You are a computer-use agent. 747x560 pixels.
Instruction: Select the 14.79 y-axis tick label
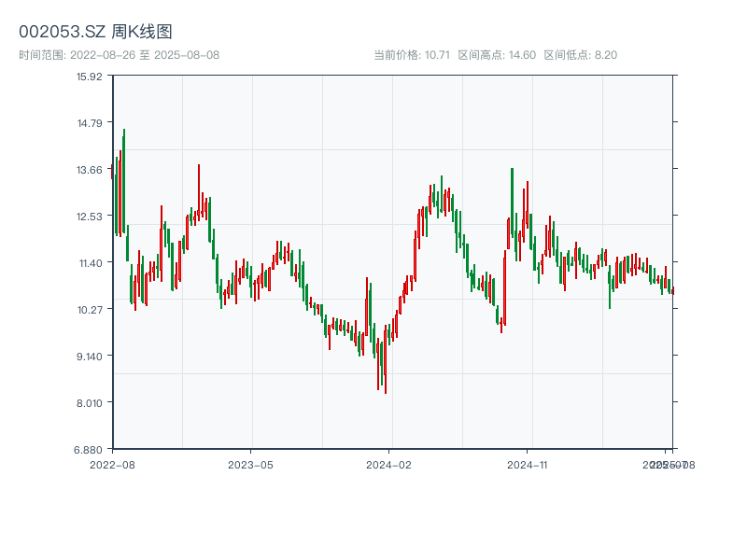(90, 123)
